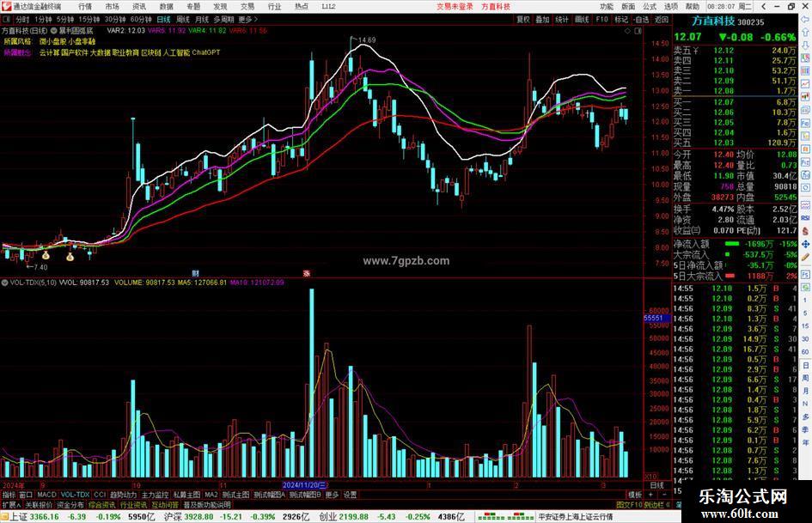The width and height of the screenshot is (812, 523).
Task: Click the ChatGPT concept label
Action: click(205, 52)
